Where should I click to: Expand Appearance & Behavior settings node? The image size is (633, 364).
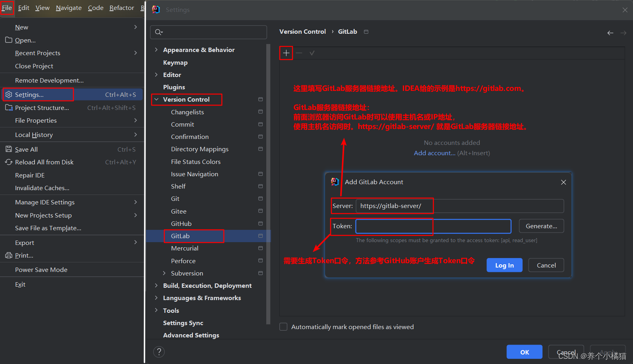156,50
